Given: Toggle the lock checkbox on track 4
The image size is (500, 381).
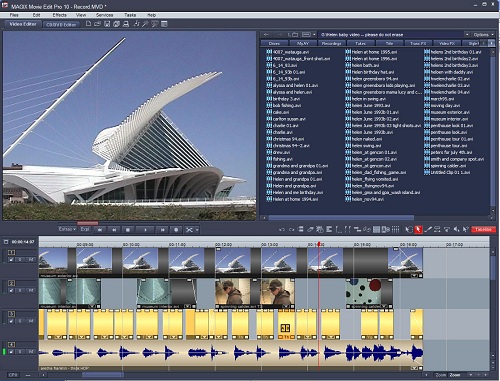Looking at the screenshot, I should [x=11, y=352].
